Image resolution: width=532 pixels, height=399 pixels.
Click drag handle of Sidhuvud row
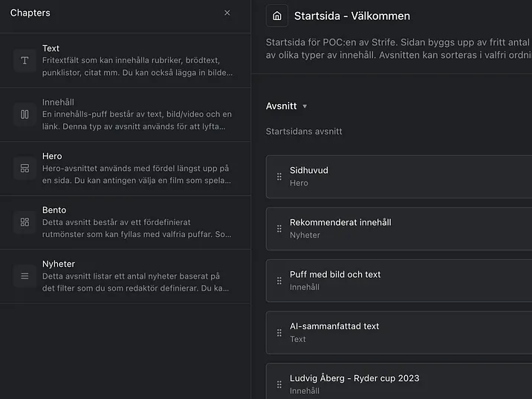(279, 177)
